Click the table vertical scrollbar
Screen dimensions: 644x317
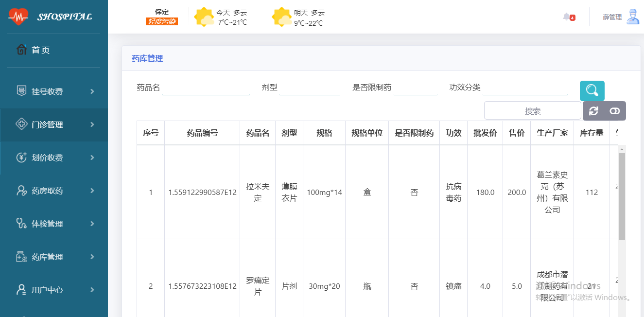(622, 196)
